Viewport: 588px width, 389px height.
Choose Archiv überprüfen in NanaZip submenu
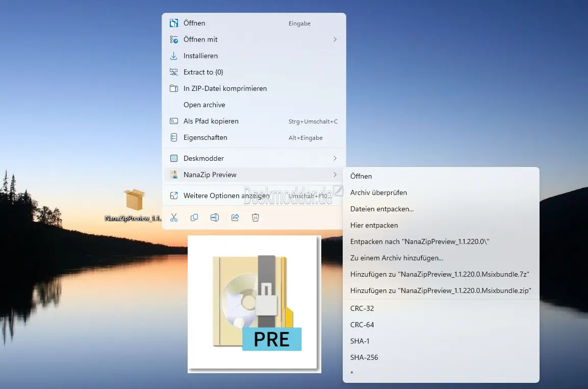(x=378, y=192)
